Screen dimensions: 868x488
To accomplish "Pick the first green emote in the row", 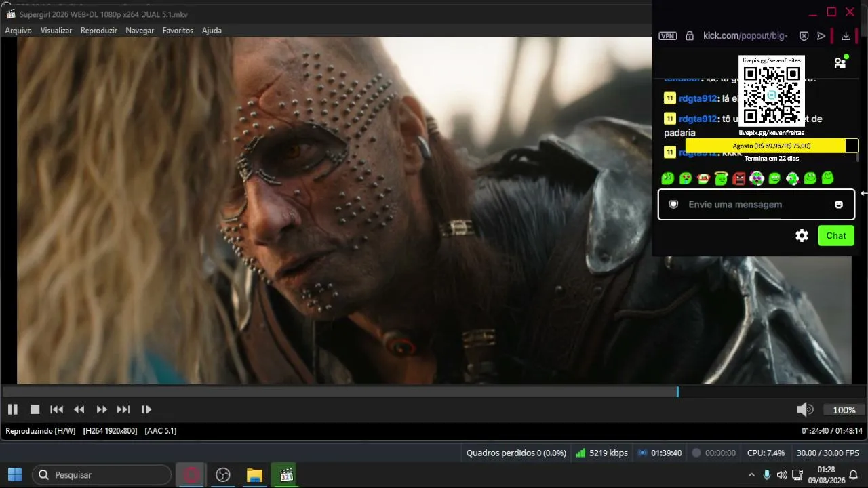I will (667, 178).
